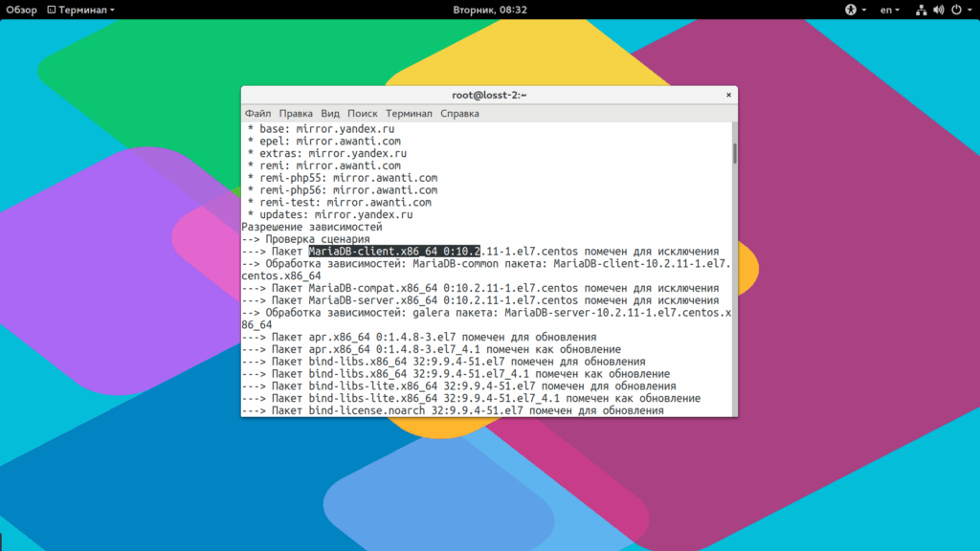The image size is (980, 551).
Task: Click the root@losst-2:~ title bar
Action: (489, 95)
